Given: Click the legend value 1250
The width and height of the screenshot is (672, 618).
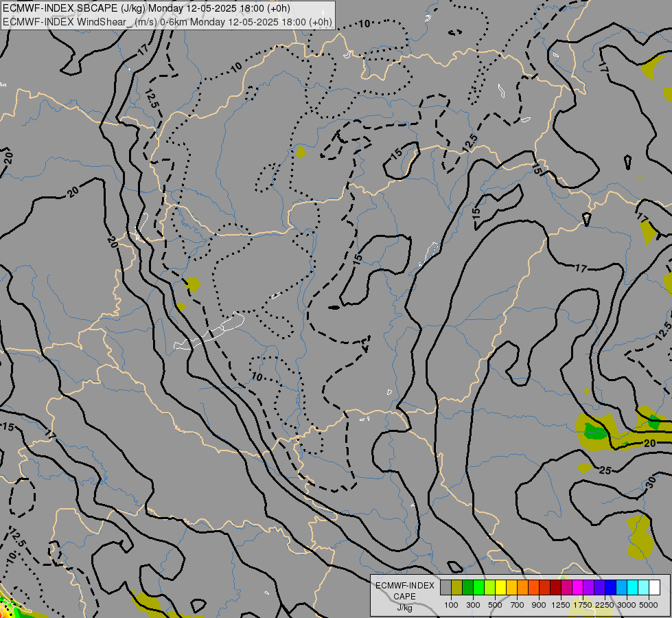Looking at the screenshot, I should coord(561,605).
